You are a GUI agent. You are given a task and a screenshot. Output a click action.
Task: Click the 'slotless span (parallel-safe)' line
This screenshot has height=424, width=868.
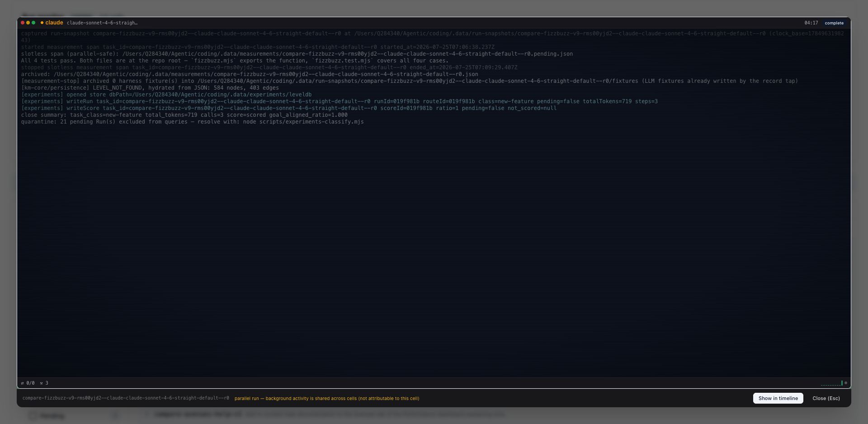pos(297,54)
